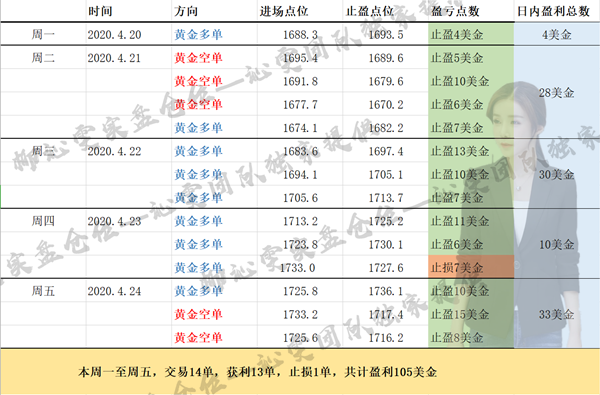Click the 日内盈利总数 column header
Viewport: 600px width, 395px height.
(553, 11)
